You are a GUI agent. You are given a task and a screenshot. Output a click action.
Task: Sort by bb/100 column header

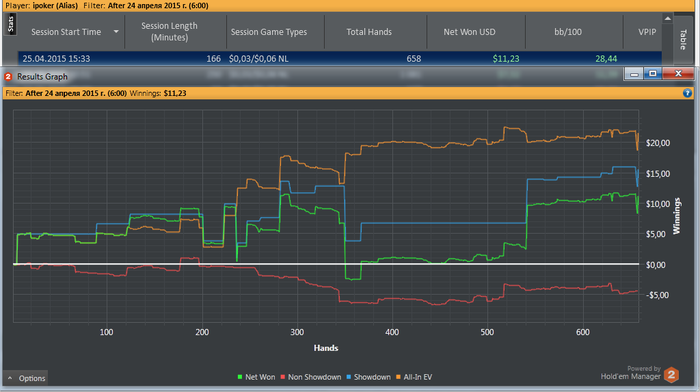click(568, 32)
